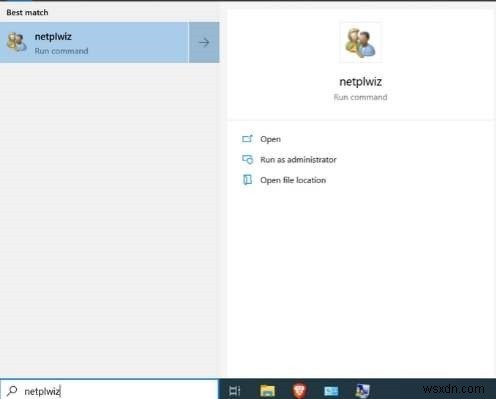
Task: Focus the search box containing netplwiz
Action: tap(109, 390)
